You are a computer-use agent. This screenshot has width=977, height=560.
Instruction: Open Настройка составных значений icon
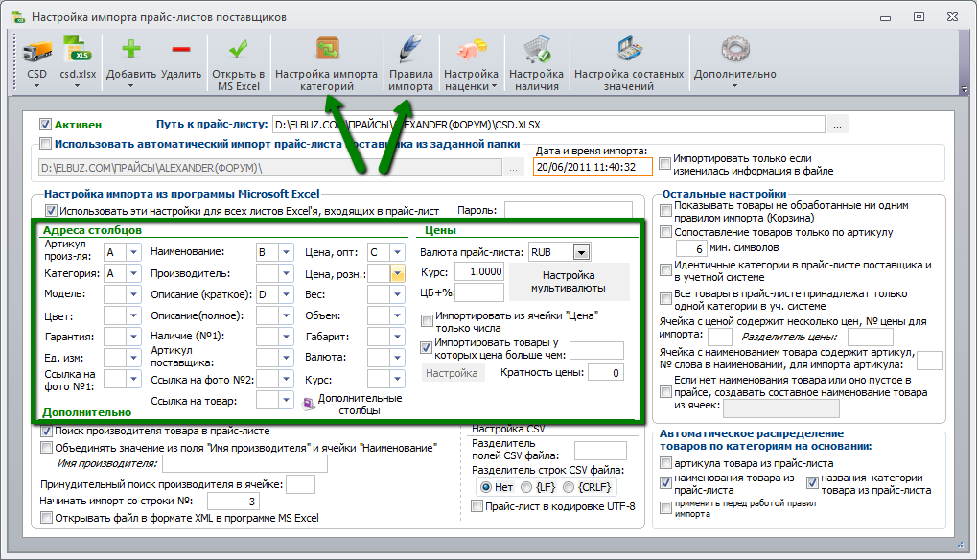pyautogui.click(x=629, y=49)
